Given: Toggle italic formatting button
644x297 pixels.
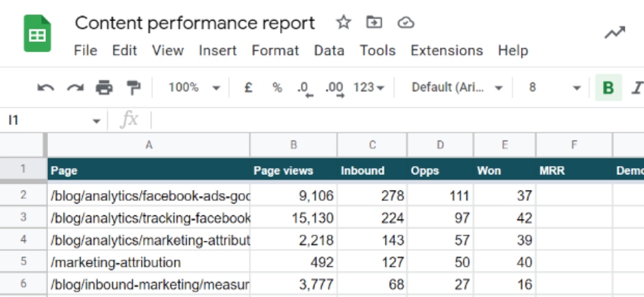Looking at the screenshot, I should coord(637,88).
